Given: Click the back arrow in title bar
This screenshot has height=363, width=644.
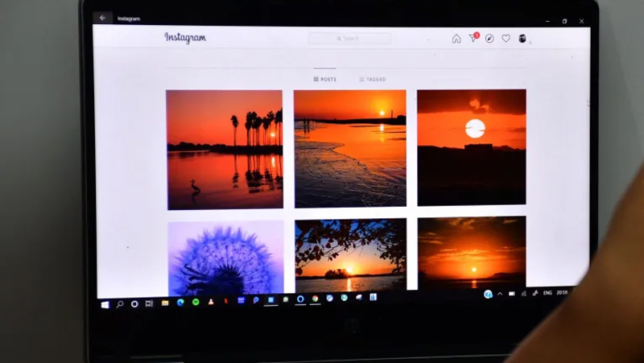Looking at the screenshot, I should 102,18.
